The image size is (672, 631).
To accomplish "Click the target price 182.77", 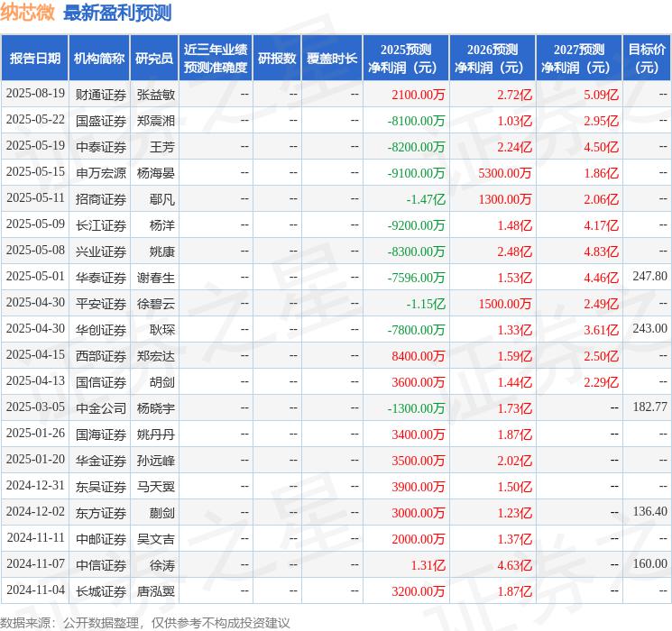I will tap(649, 407).
